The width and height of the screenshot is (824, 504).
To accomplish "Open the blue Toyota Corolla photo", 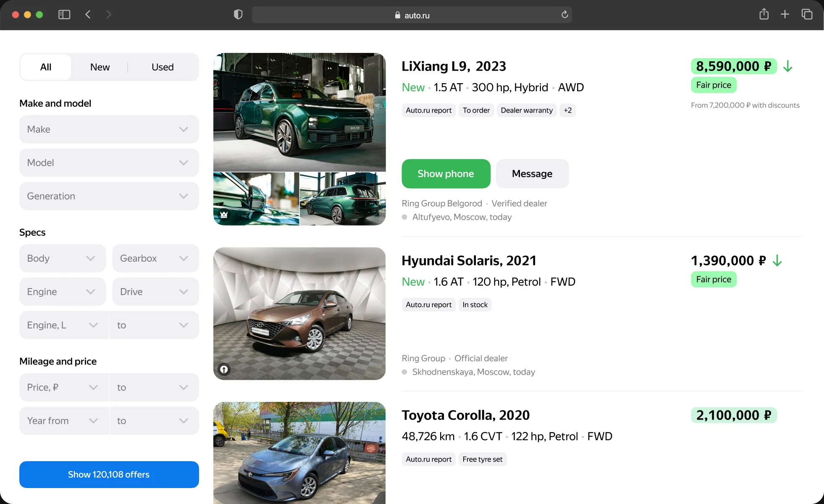I will (299, 453).
